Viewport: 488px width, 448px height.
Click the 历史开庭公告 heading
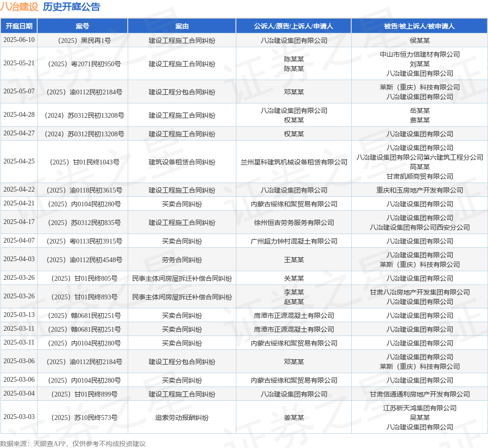tap(71, 7)
